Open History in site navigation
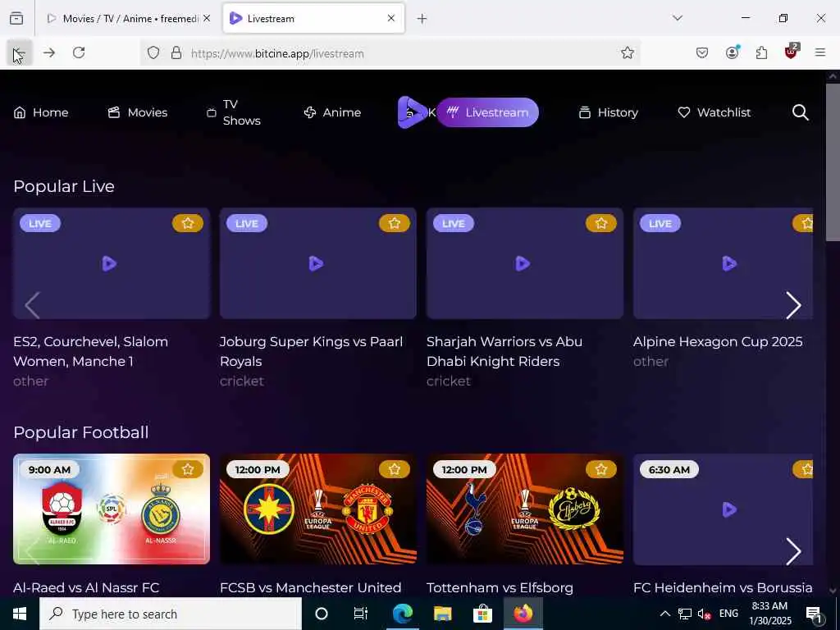Screen dimensions: 840x630 [x=609, y=112]
